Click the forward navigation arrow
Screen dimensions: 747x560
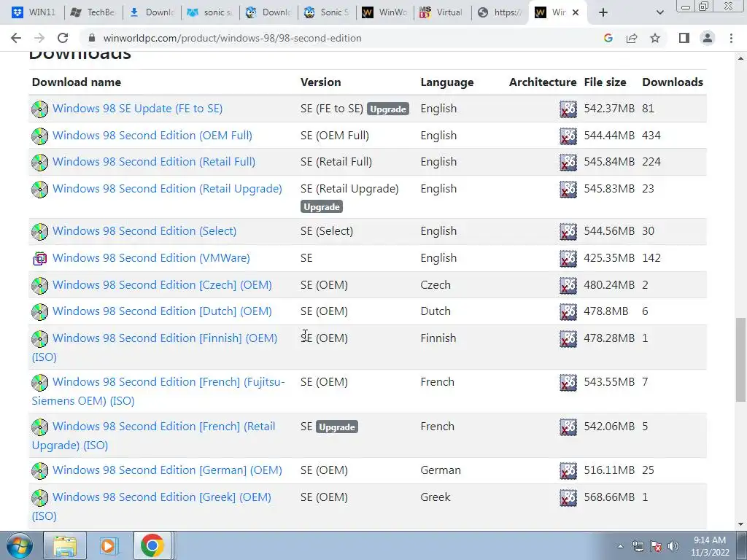pyautogui.click(x=39, y=38)
